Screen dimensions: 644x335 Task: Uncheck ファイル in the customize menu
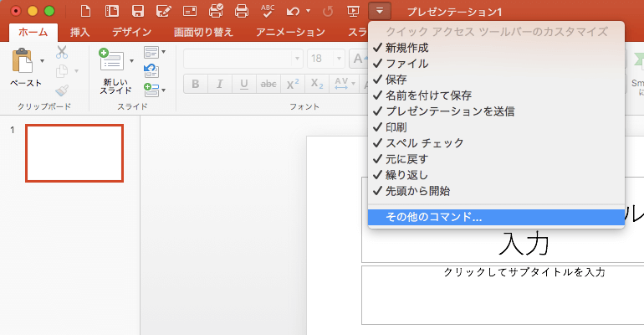click(x=496, y=64)
